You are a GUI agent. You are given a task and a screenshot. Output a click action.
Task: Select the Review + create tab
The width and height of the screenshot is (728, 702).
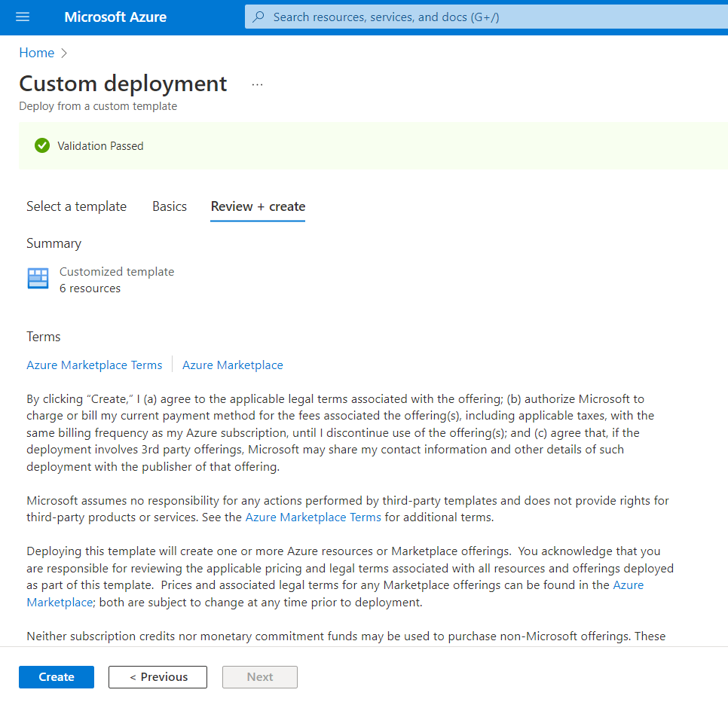click(x=258, y=206)
